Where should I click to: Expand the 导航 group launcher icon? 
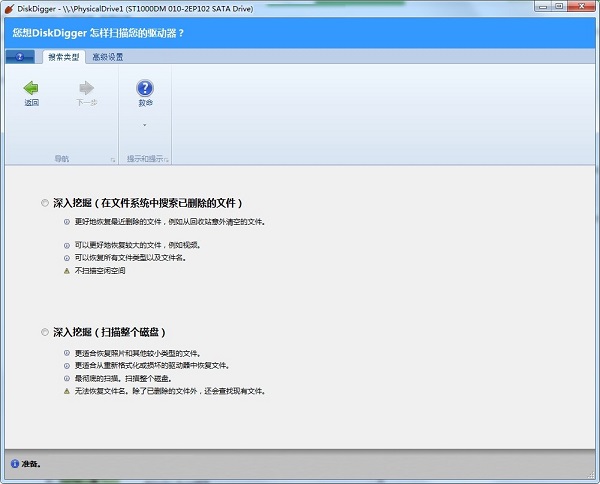click(113, 160)
